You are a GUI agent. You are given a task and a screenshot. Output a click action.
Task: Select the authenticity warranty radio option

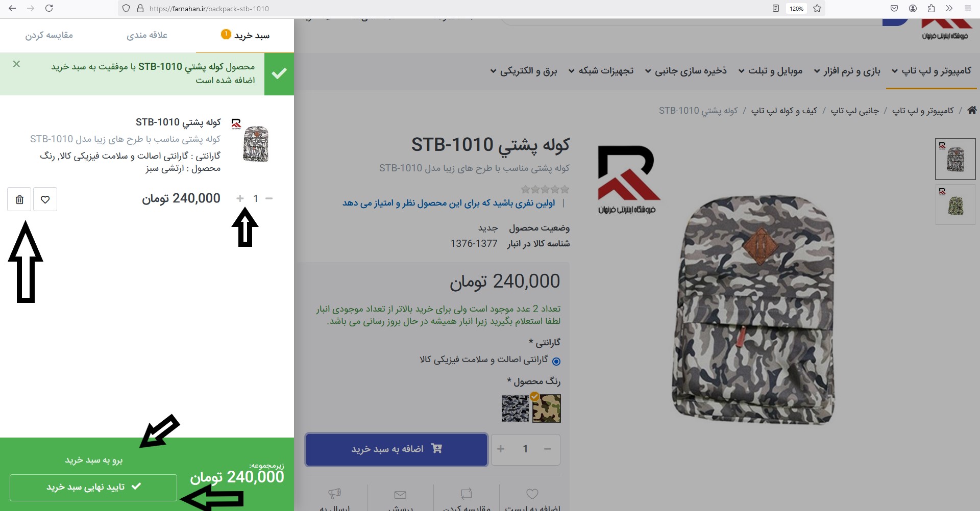(x=556, y=361)
